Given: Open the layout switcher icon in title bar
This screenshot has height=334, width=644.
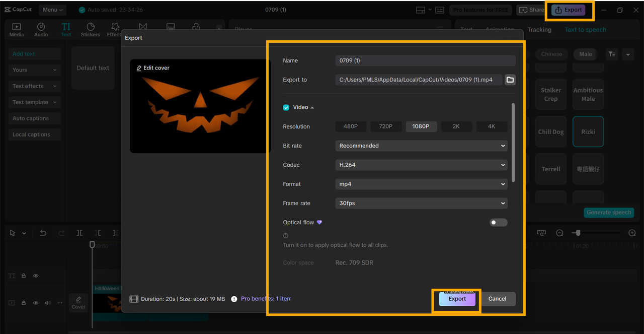Looking at the screenshot, I should [x=421, y=10].
